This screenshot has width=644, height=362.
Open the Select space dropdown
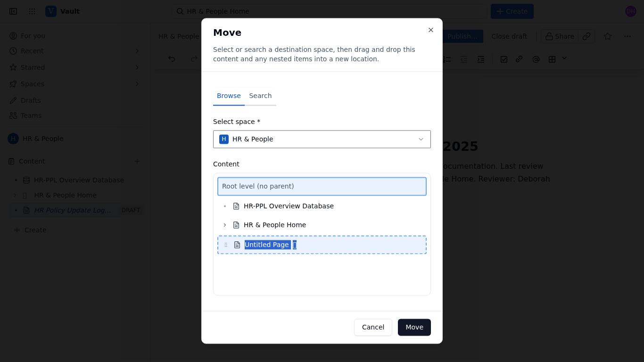point(322,139)
